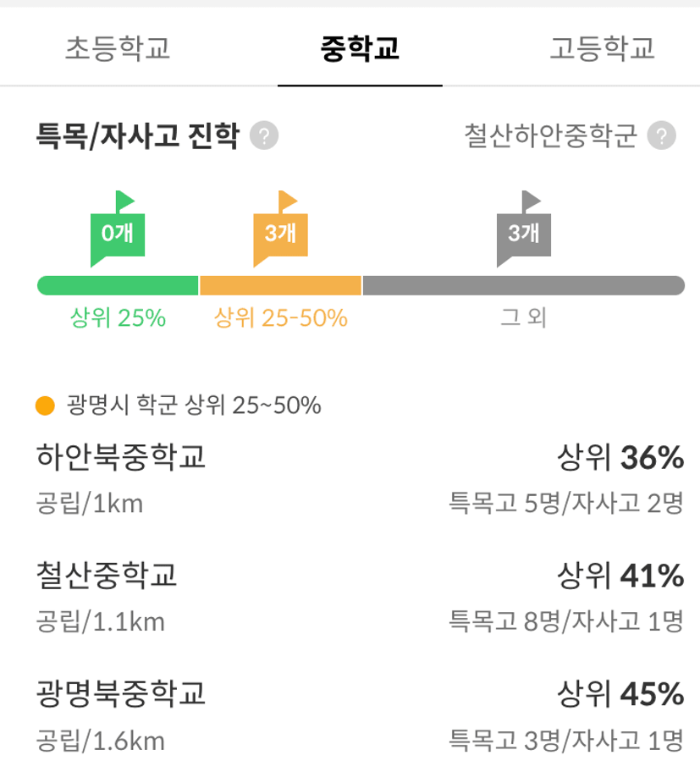Open help icon beside 철산하안중학군
Image resolution: width=700 pixels, height=772 pixels.
661,135
